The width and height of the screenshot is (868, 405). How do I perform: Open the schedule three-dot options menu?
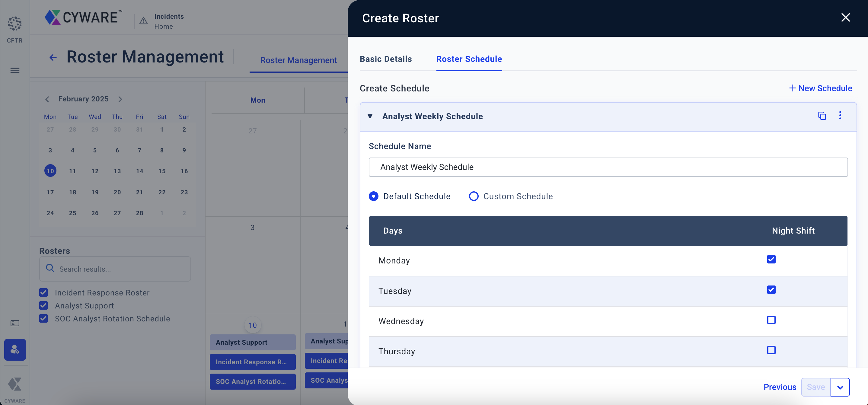840,116
